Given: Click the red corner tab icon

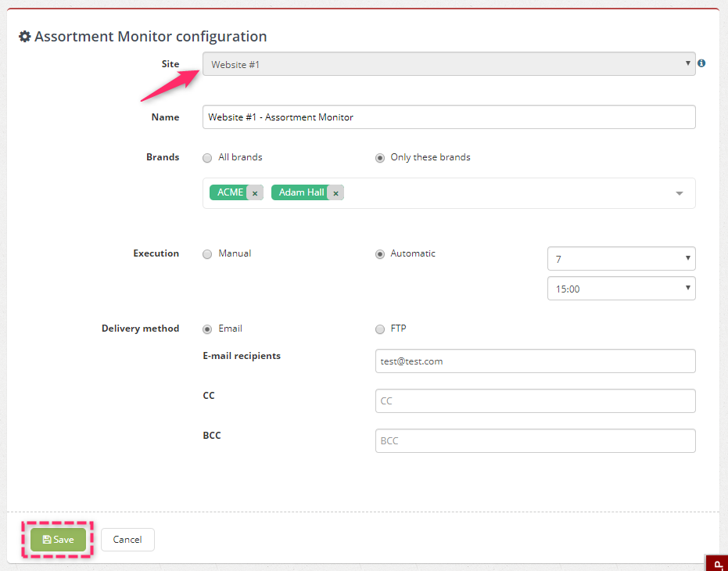Looking at the screenshot, I should (x=716, y=562).
